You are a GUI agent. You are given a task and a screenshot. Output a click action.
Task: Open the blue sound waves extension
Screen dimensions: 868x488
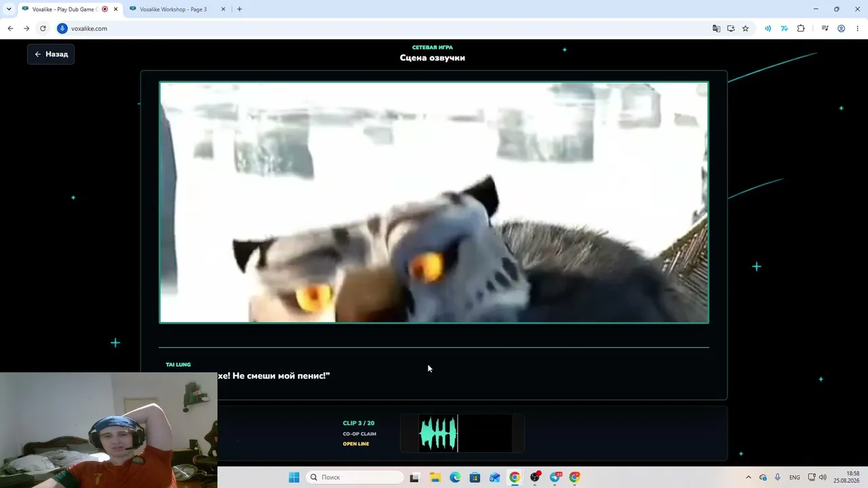click(x=768, y=28)
